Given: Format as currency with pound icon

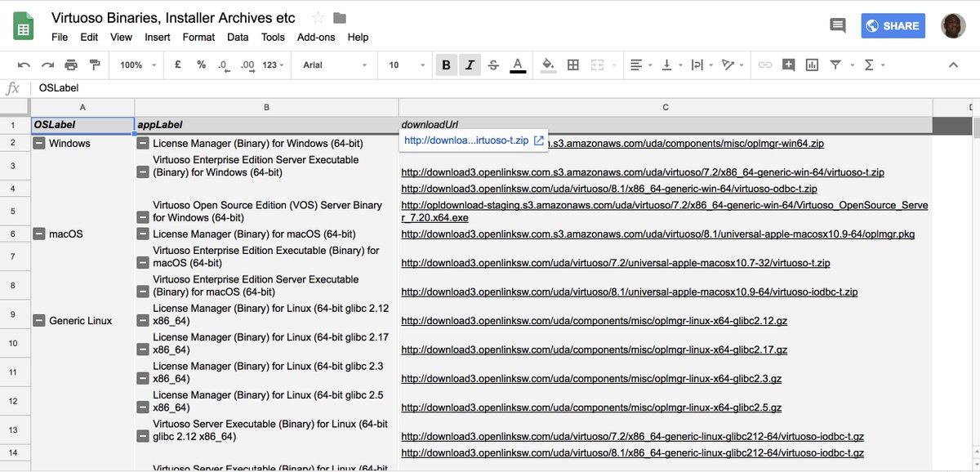Looking at the screenshot, I should pyautogui.click(x=177, y=65).
